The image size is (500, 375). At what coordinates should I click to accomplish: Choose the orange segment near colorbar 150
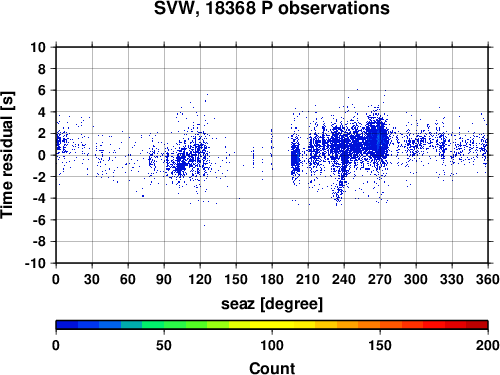[380, 325]
